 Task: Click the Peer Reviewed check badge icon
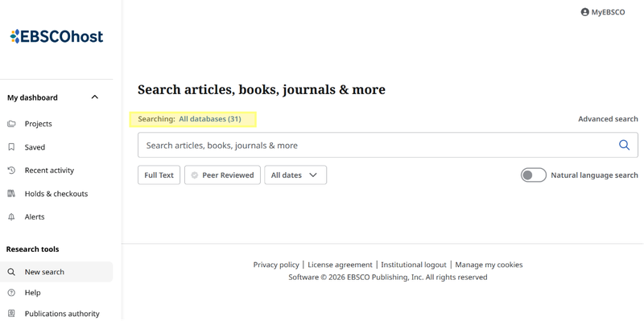(195, 175)
